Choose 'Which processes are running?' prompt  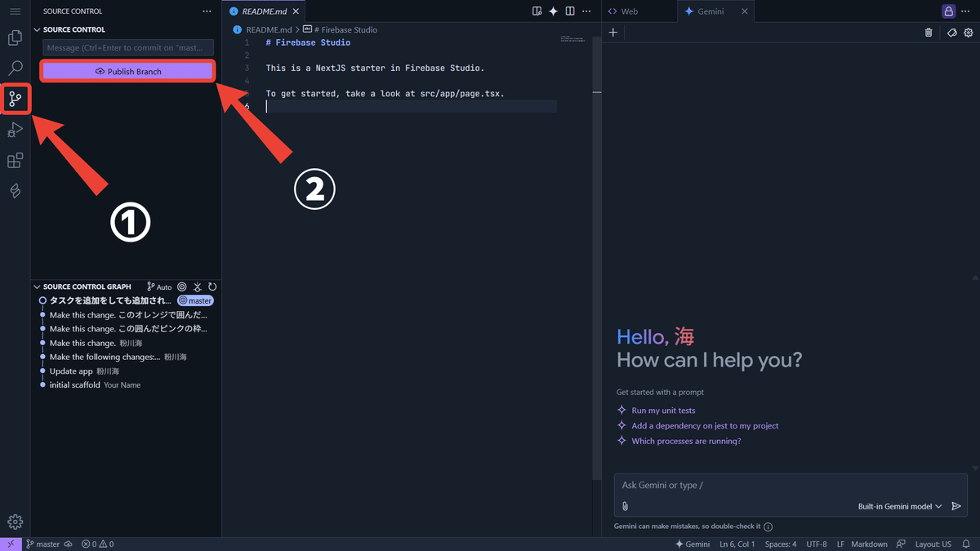point(686,441)
